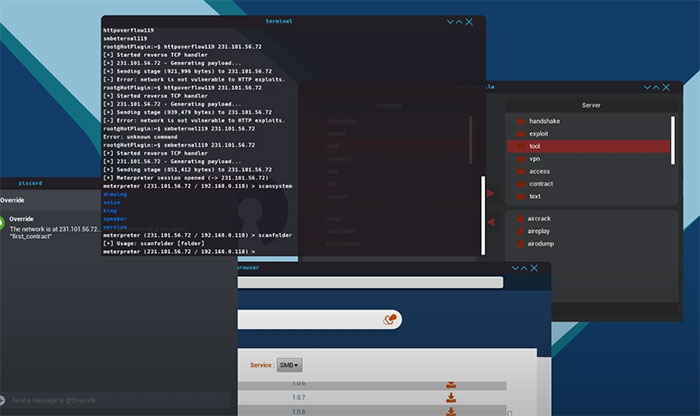
Task: Click Override's green avatar in ziscord chat
Action: (1, 222)
